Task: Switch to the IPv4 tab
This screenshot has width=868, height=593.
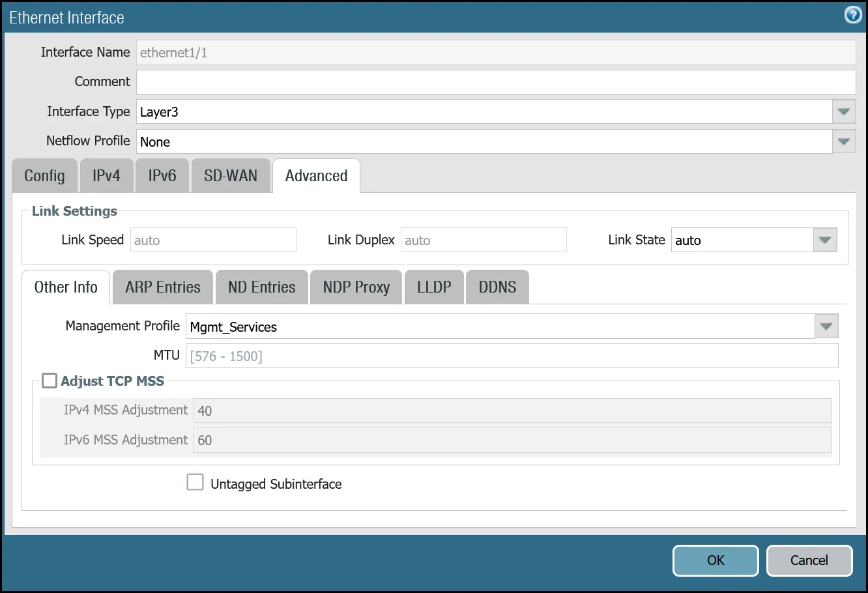Action: pyautogui.click(x=106, y=175)
